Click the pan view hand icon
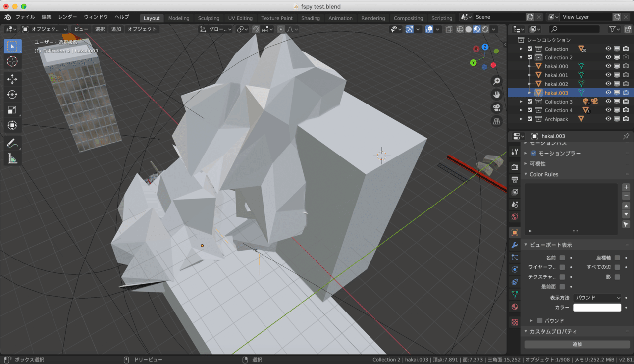The width and height of the screenshot is (634, 364). coord(496,95)
